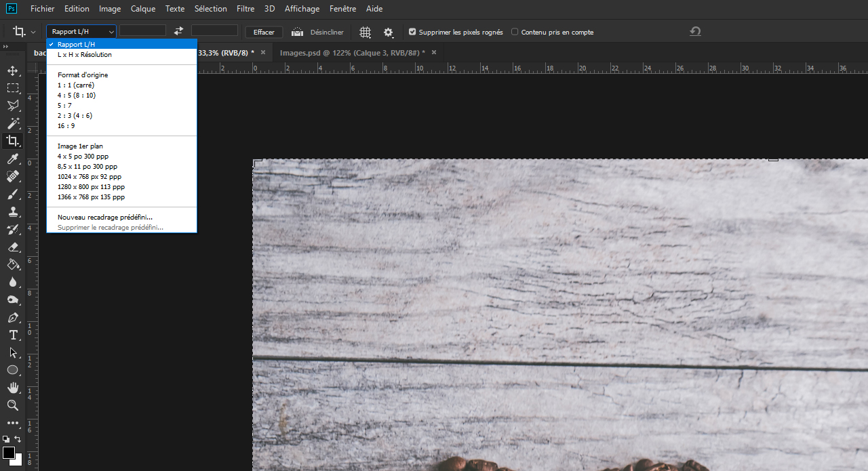Click the background color swatch
This screenshot has width=868, height=471.
click(x=18, y=461)
